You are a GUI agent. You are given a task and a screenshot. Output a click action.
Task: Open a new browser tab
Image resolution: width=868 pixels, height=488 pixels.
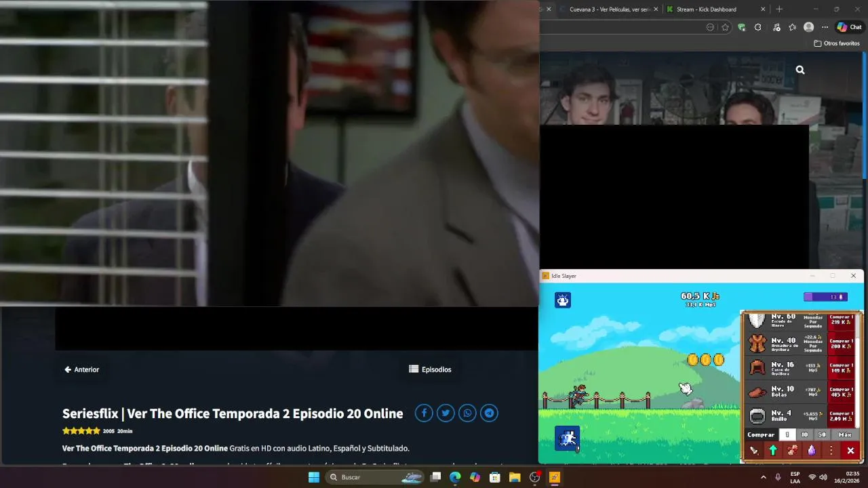[x=779, y=9]
